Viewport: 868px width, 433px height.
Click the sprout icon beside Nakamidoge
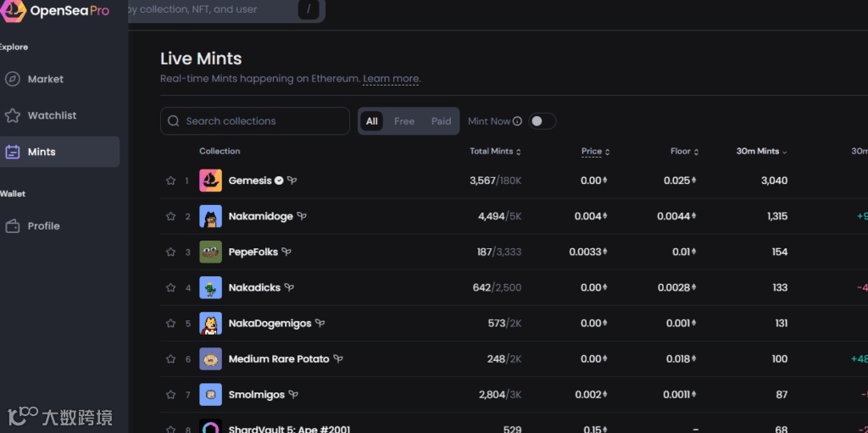302,216
